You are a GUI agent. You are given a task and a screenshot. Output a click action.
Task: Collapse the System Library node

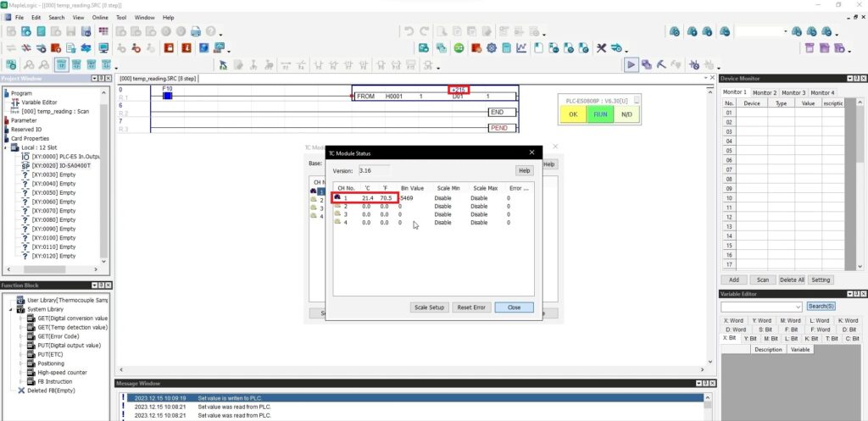pyautogui.click(x=11, y=309)
